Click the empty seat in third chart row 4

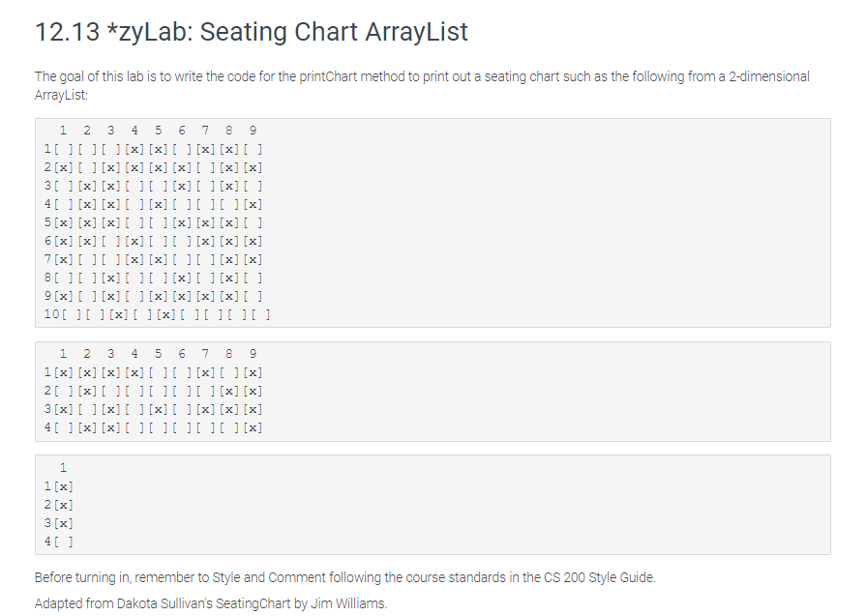pyautogui.click(x=64, y=542)
